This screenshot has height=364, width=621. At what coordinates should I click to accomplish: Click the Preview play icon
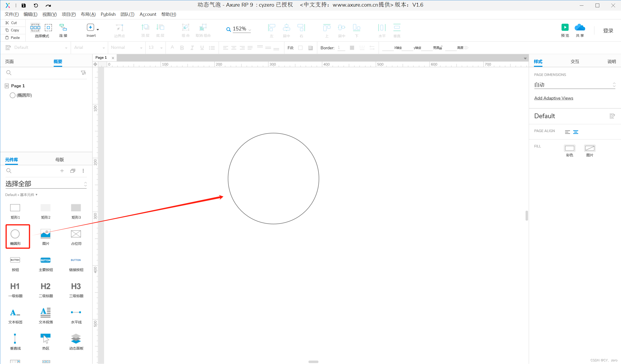(565, 27)
